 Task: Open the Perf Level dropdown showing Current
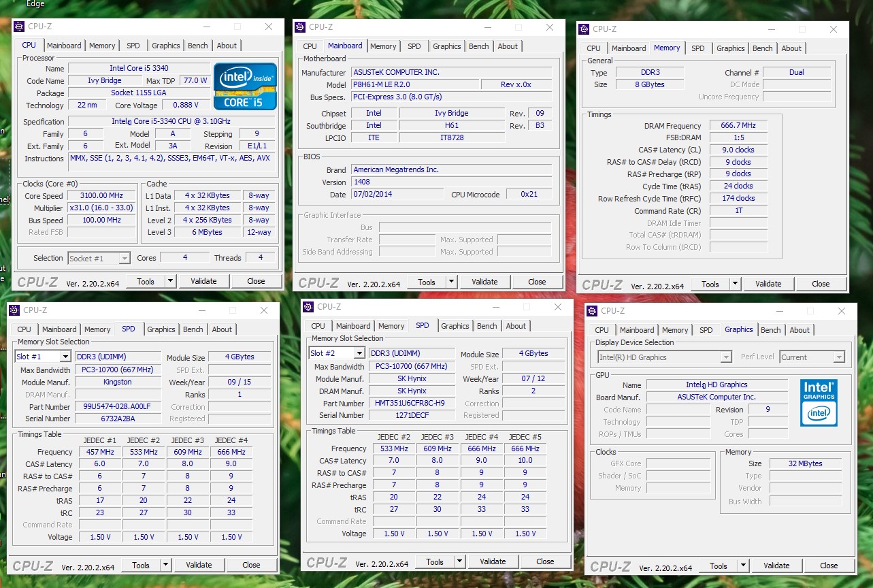click(x=812, y=357)
